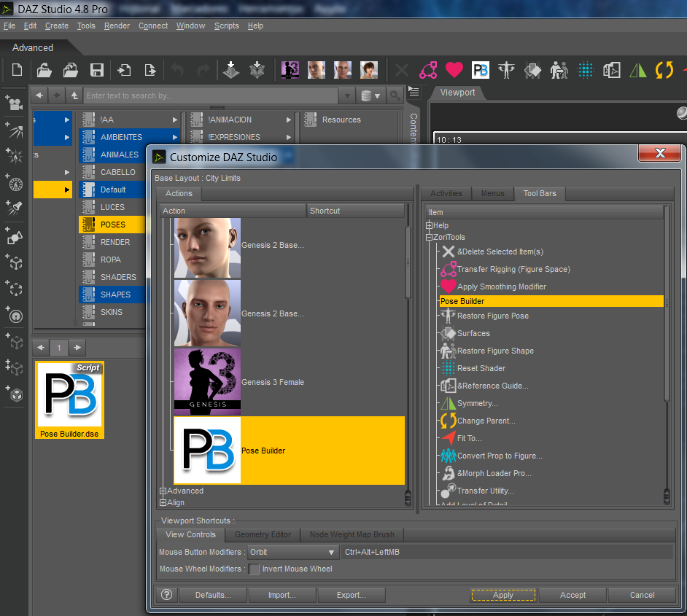Image resolution: width=687 pixels, height=616 pixels.
Task: Click the Import arrow-into-document icon
Action: pyautogui.click(x=124, y=69)
